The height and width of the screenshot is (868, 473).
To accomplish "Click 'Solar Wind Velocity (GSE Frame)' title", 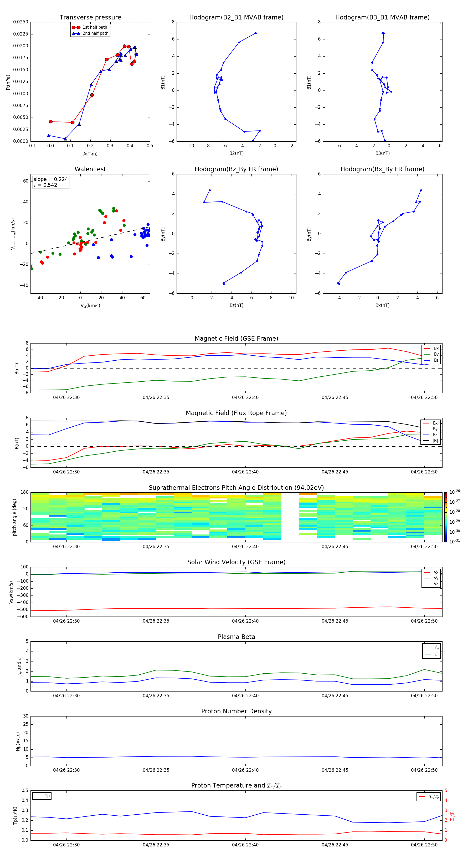I will point(236,562).
